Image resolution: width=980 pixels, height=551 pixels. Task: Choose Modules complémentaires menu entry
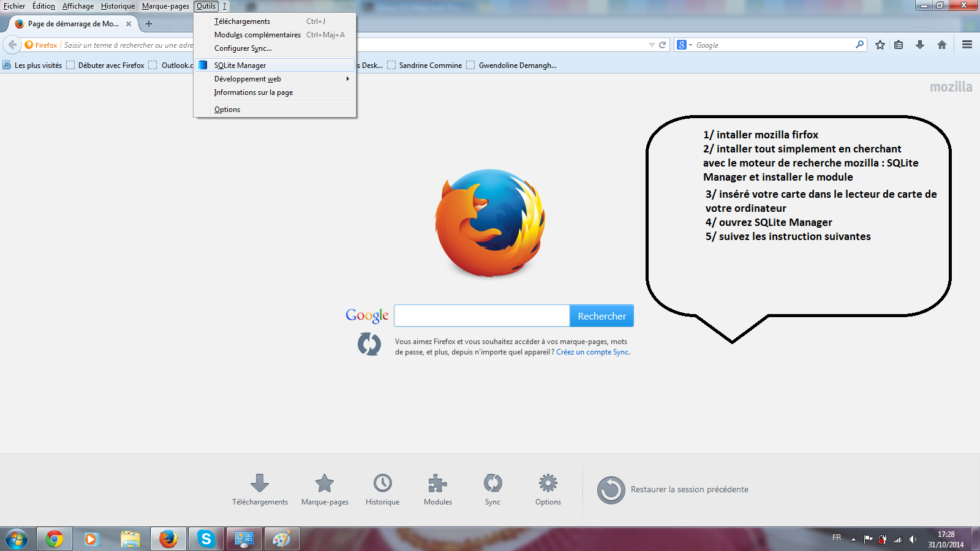[x=257, y=35]
